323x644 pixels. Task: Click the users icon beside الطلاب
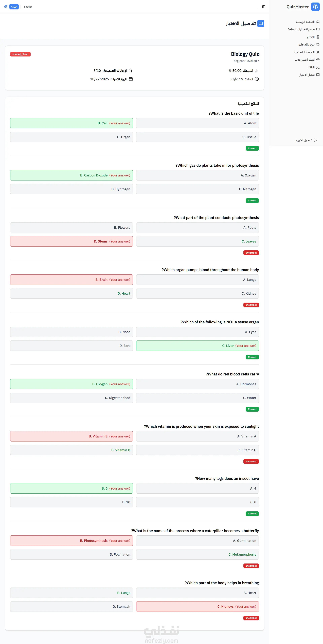(x=318, y=67)
